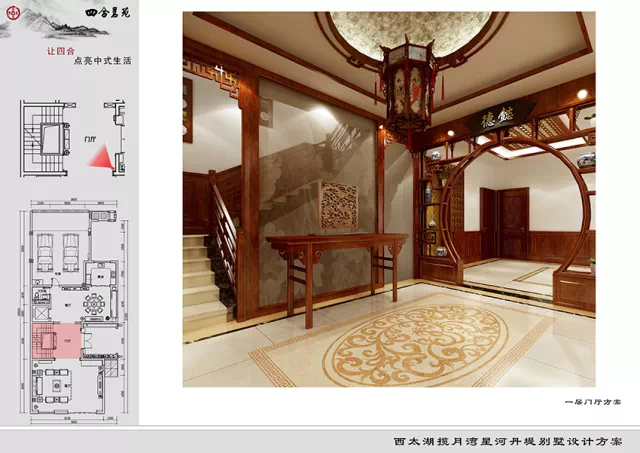Select the 一层门厅方案 caption
Image resolution: width=640 pixels, height=453 pixels.
click(593, 402)
